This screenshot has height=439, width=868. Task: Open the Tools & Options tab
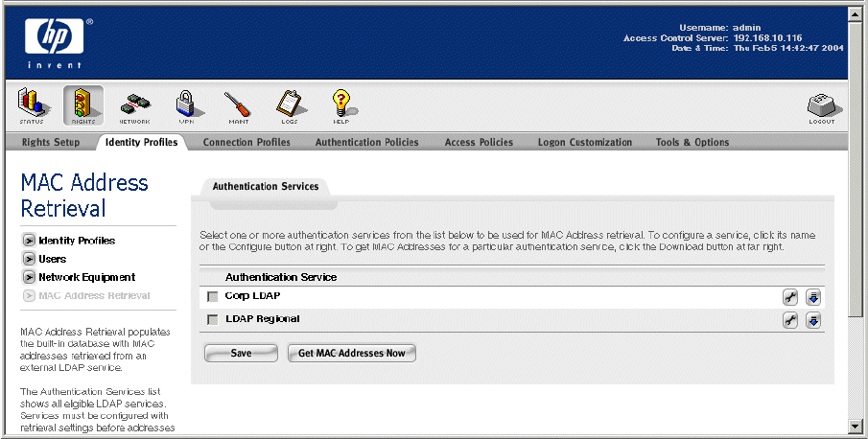pos(692,142)
